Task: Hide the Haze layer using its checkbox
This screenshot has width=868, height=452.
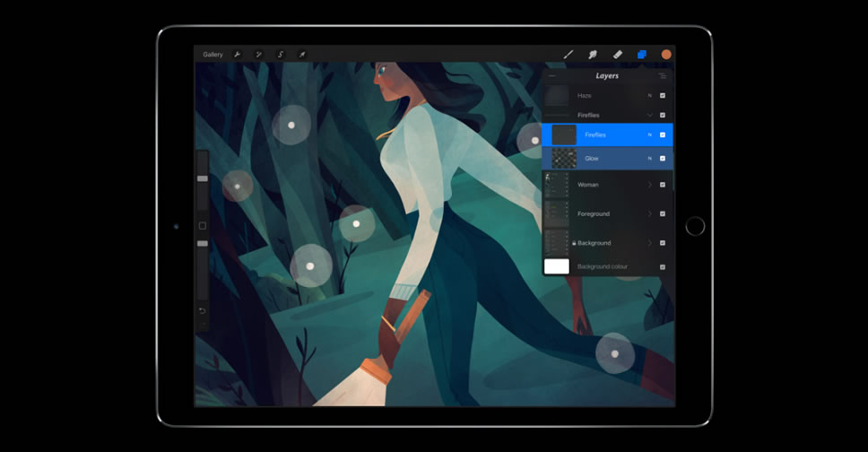Action: coord(663,95)
